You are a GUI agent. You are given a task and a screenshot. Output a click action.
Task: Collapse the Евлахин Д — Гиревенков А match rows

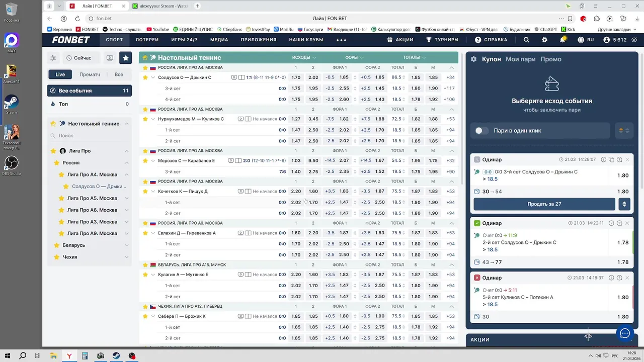click(153, 233)
